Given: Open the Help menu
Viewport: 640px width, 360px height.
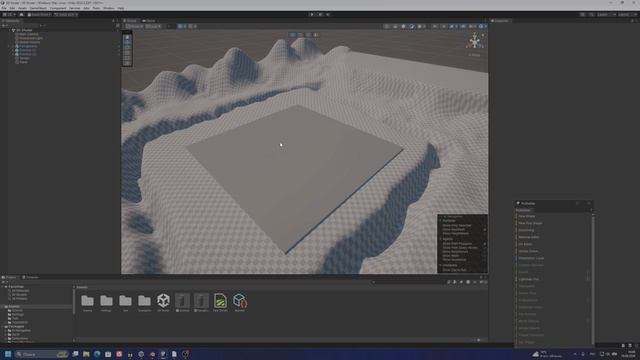Looking at the screenshot, I should click(121, 8).
